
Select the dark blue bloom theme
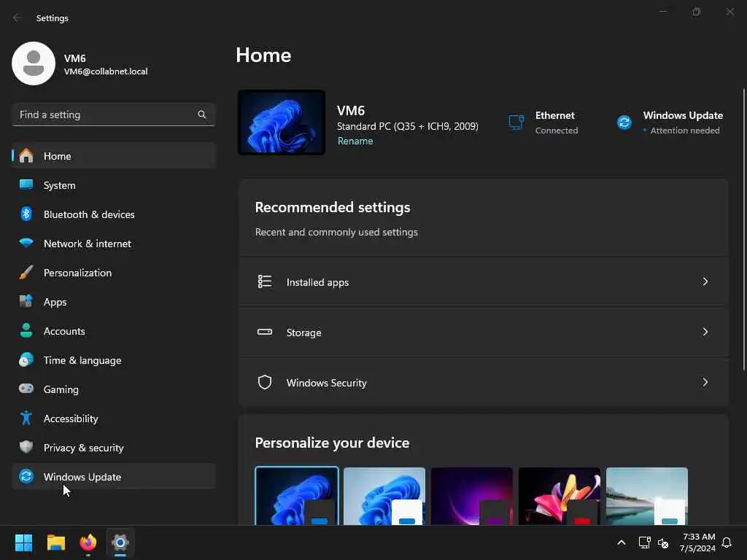click(x=297, y=496)
